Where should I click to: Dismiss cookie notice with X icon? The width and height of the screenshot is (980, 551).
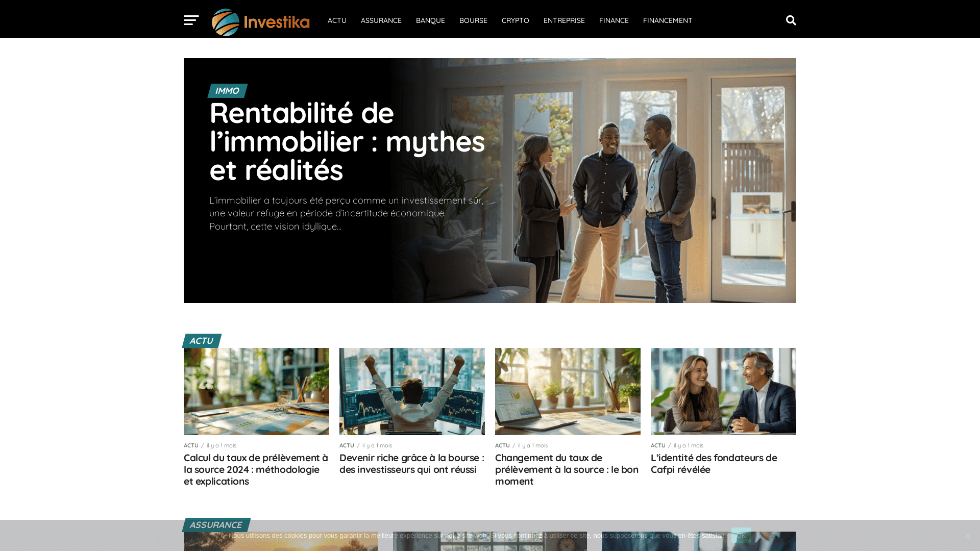[967, 536]
